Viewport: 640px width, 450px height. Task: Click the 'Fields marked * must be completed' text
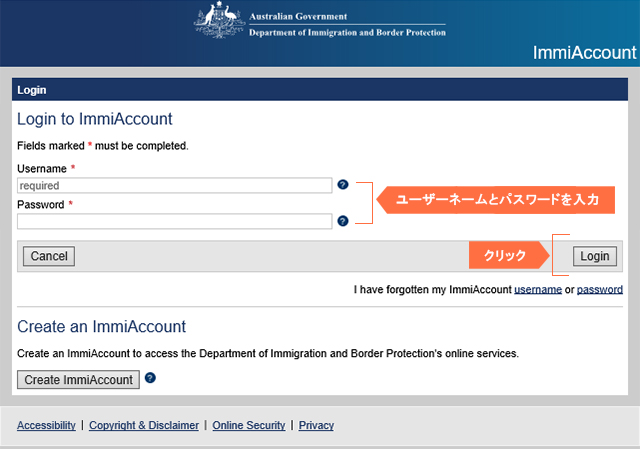pyautogui.click(x=102, y=146)
